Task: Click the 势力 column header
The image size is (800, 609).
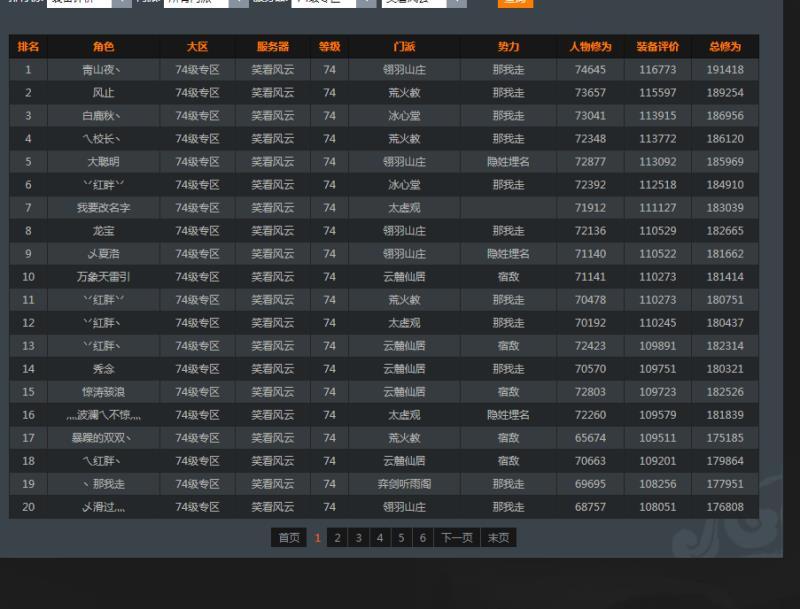Action: tap(509, 47)
